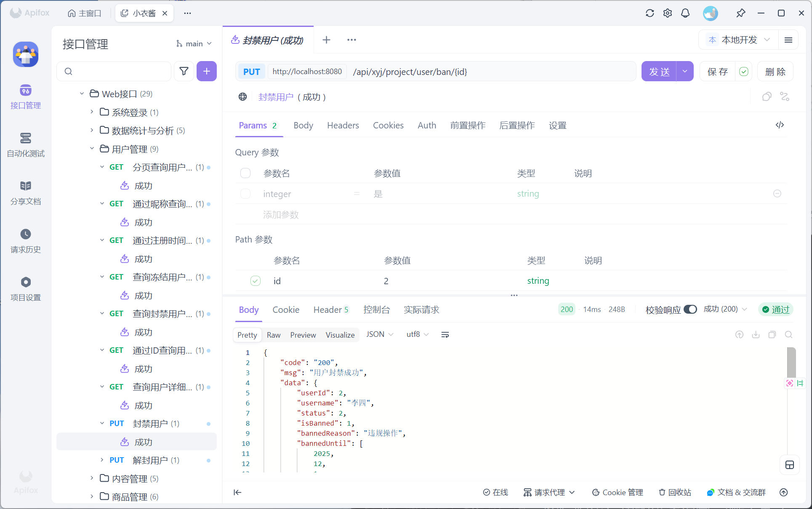Open the JSON format dropdown

[x=380, y=334]
